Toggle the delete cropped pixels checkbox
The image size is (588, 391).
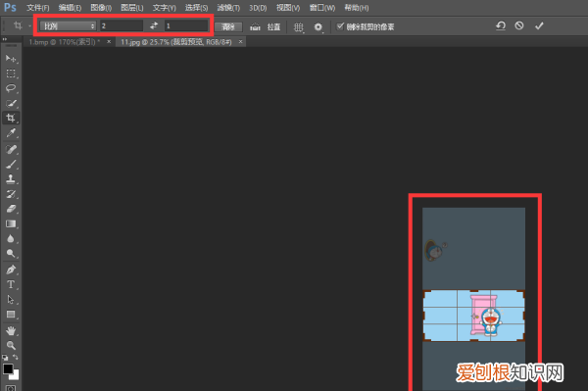pos(340,26)
